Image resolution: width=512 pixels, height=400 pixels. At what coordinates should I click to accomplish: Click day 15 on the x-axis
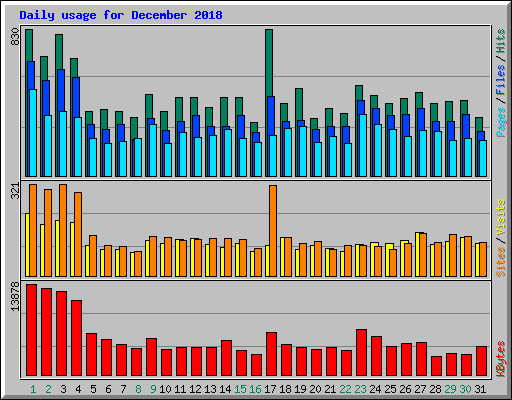(240, 389)
